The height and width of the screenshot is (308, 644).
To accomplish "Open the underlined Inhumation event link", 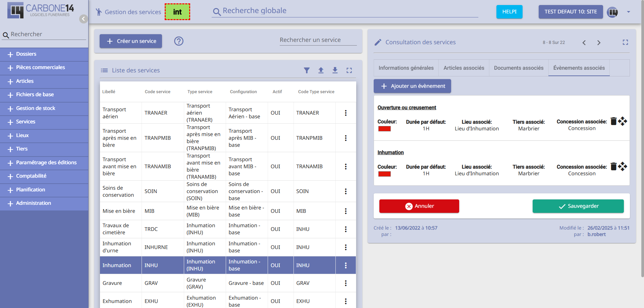I will 390,152.
